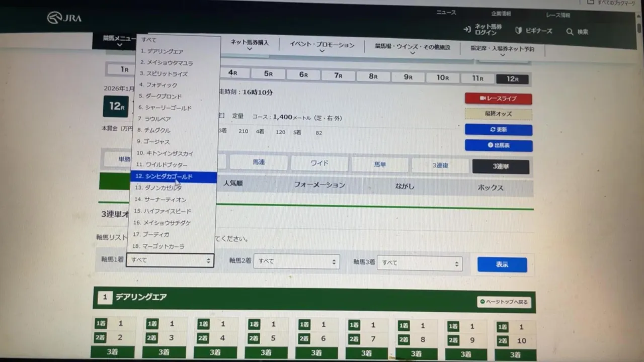Choose 14. サーナーティオン from dropdown list
This screenshot has height=362, width=644.
click(x=173, y=200)
